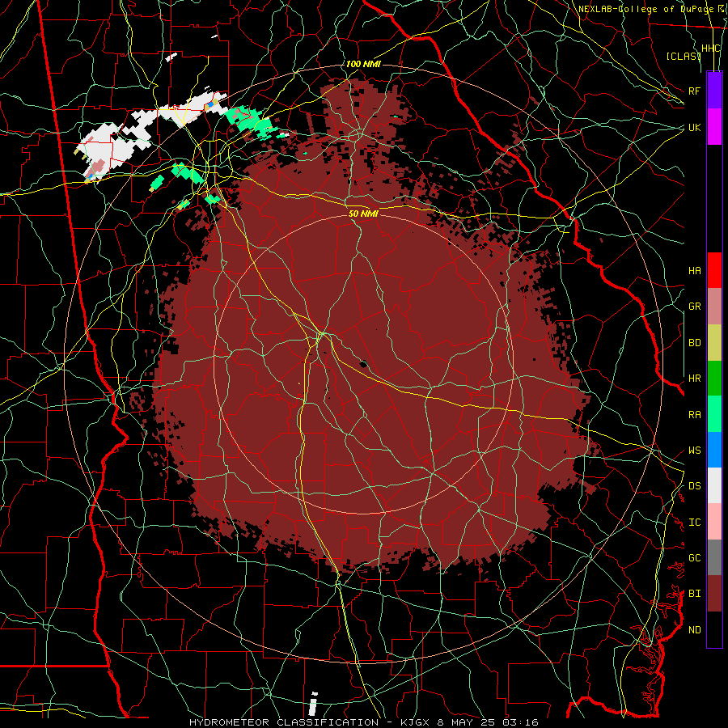
Task: Click the purple RF legend color swatch
Action: (714, 91)
